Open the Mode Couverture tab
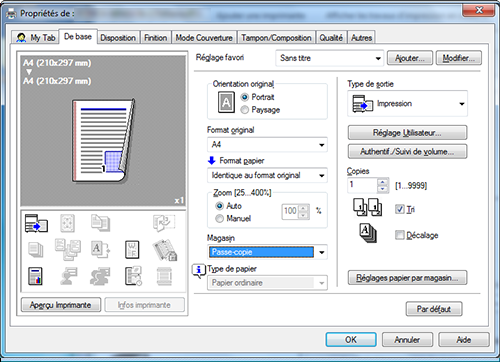The width and height of the screenshot is (500, 362). (x=204, y=38)
